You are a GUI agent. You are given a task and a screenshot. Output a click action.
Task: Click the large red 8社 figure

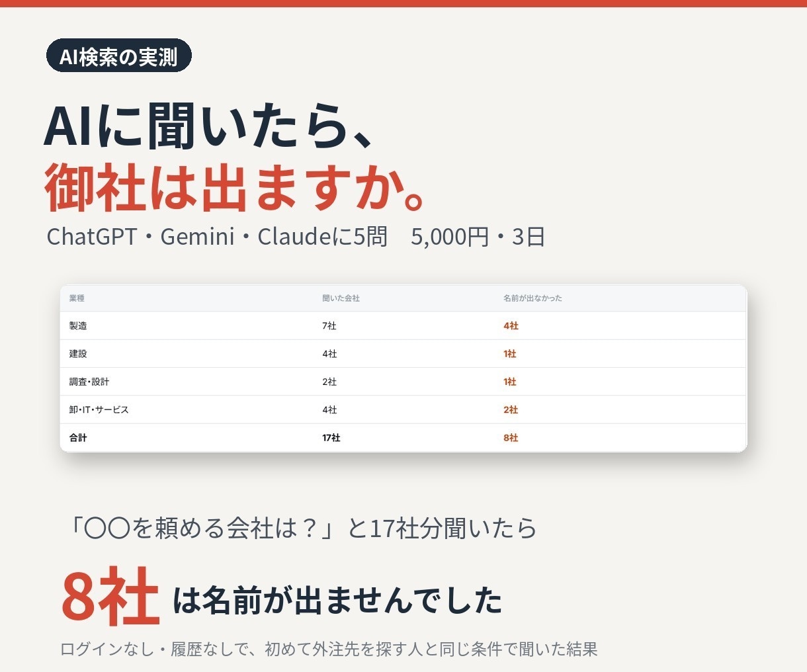click(110, 597)
